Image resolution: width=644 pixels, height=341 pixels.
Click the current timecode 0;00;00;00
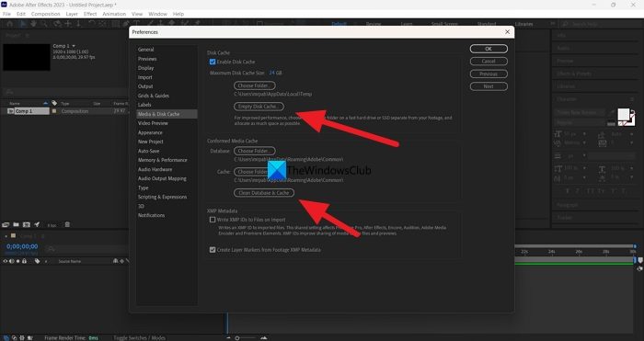point(22,246)
